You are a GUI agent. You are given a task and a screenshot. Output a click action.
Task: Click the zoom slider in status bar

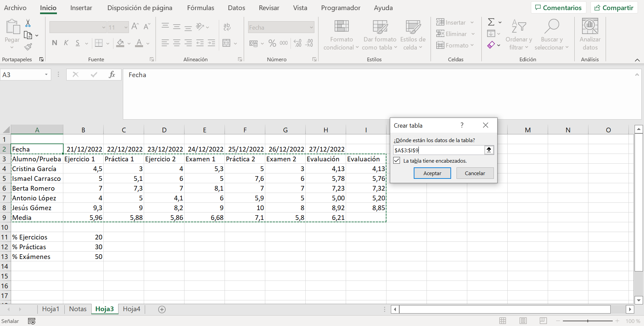[587, 321]
